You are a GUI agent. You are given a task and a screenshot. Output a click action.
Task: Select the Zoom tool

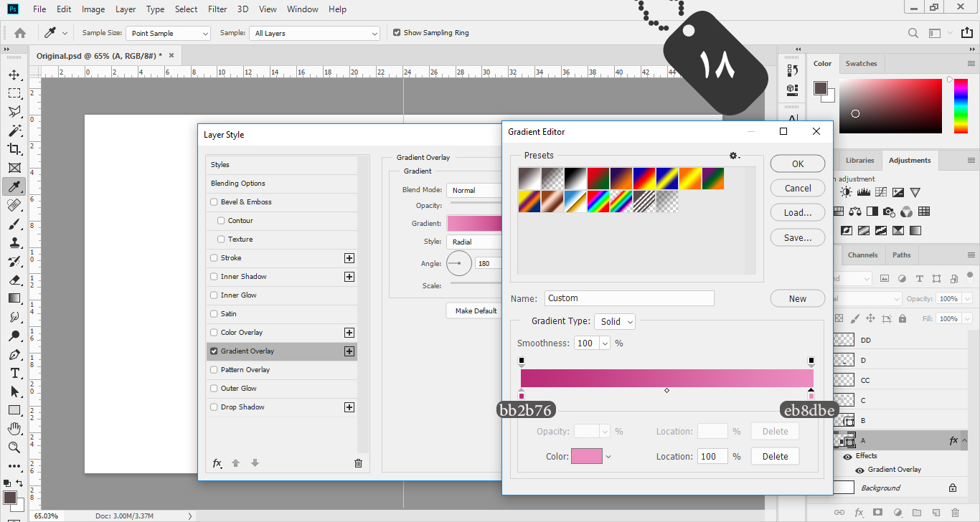pyautogui.click(x=14, y=447)
